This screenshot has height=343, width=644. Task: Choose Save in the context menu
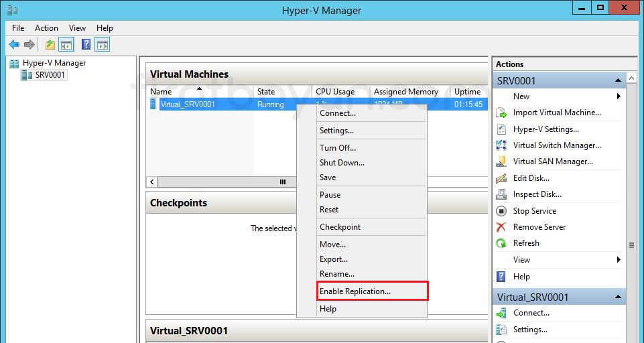coord(362,178)
